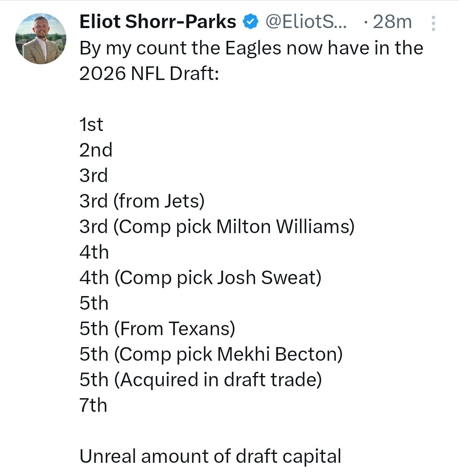Open the @EliotS... handle link
The height and width of the screenshot is (476, 459).
pyautogui.click(x=306, y=22)
